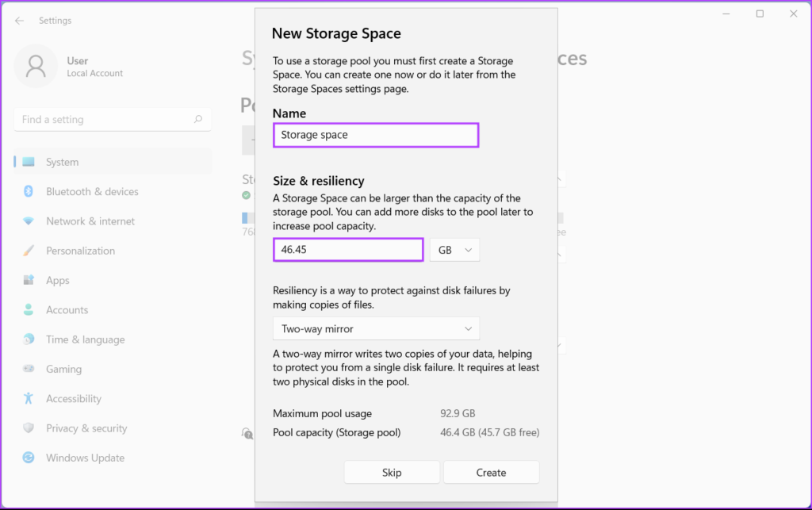Screen dimensions: 812x510
Task: Open Time & language settings
Action: pyautogui.click(x=85, y=339)
